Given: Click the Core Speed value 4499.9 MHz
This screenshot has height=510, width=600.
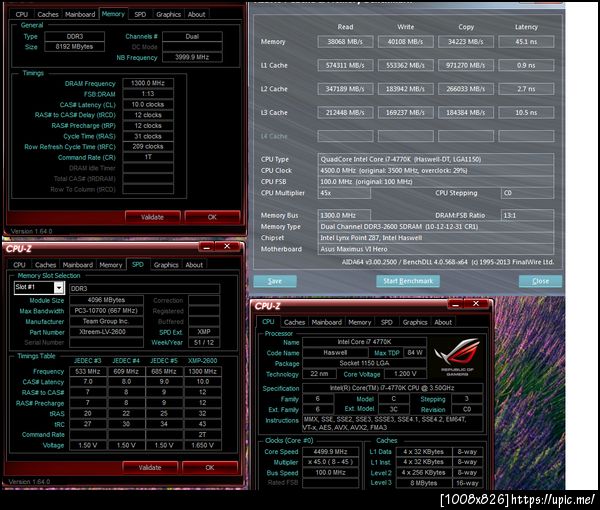Looking at the screenshot, I should tap(330, 452).
